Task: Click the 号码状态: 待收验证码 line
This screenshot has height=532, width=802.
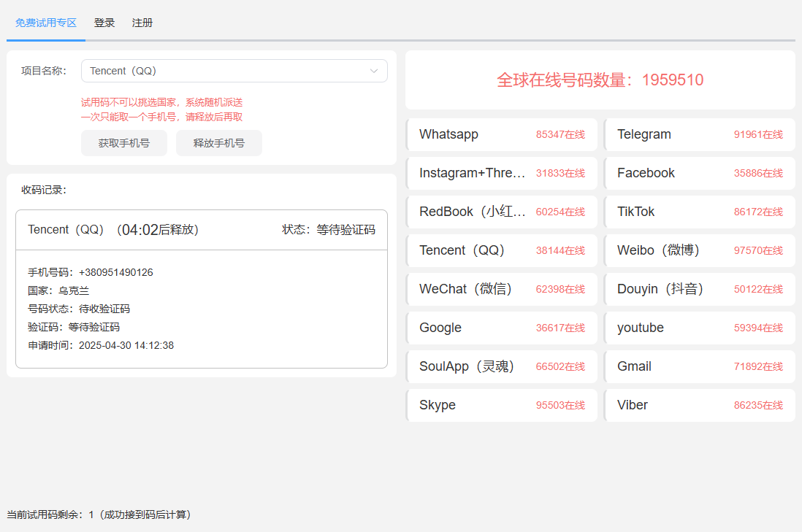Action: (x=79, y=309)
